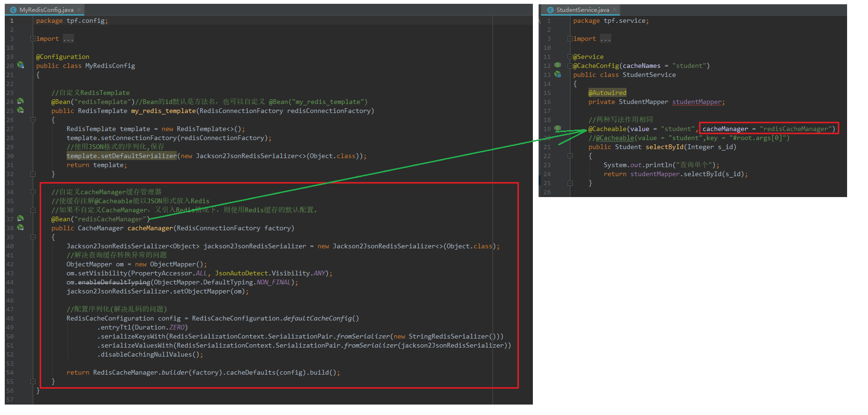Click the cache gutter icon on line 12 of StudentService

point(558,65)
